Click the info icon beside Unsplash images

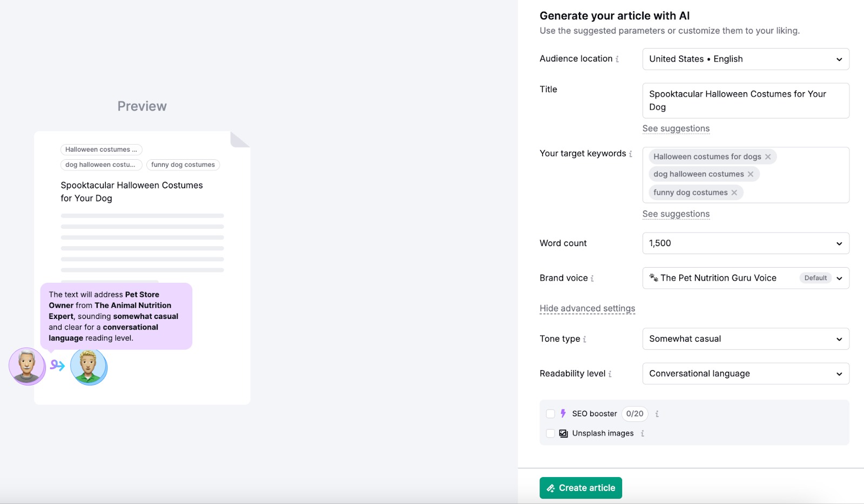tap(642, 433)
